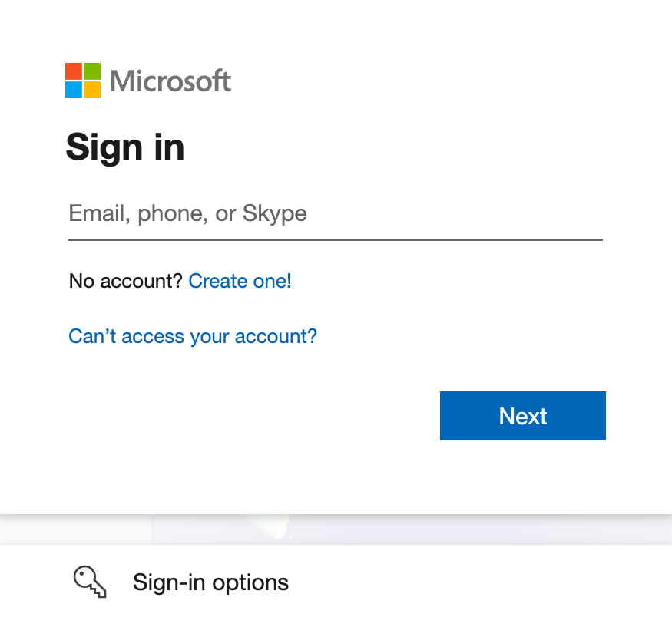
Task: Click the Next button
Action: click(522, 416)
